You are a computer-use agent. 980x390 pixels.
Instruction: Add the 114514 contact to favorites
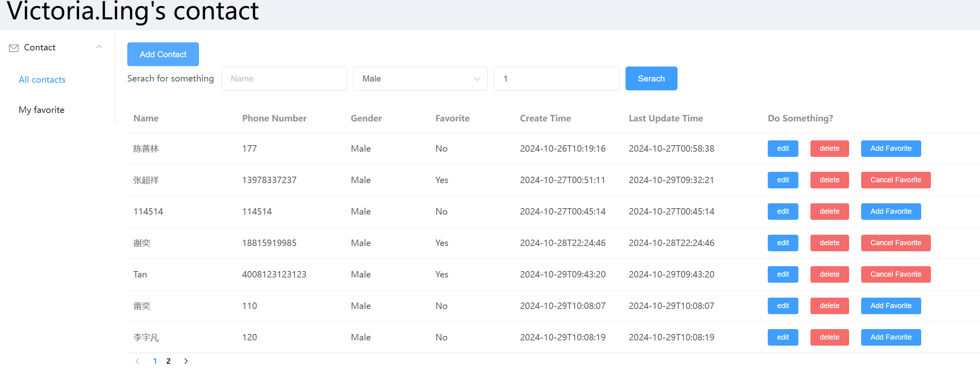(891, 211)
